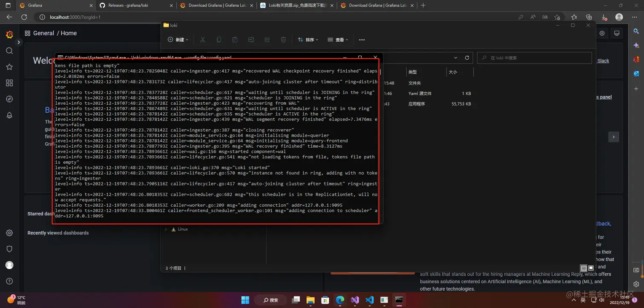
Task: Open a new browser tab with plus button
Action: point(423,6)
